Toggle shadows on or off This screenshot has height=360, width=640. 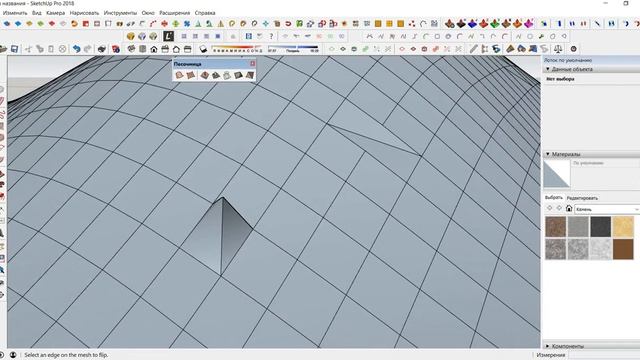click(x=203, y=49)
